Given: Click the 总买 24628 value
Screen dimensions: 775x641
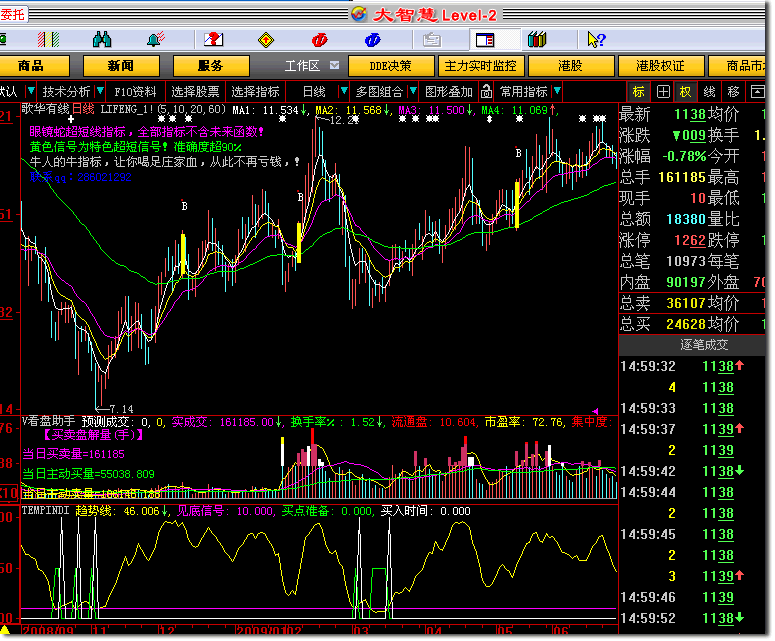Looking at the screenshot, I should [x=686, y=324].
